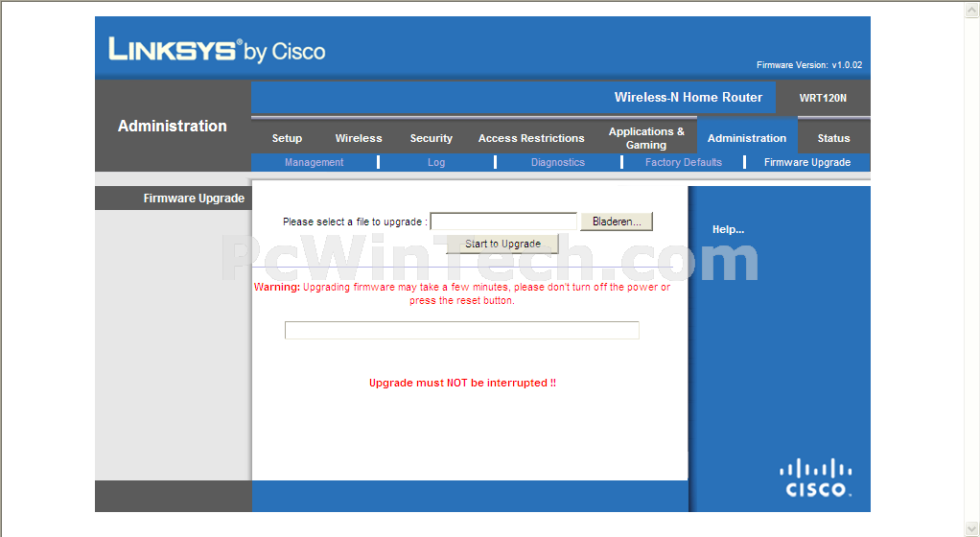Screen dimensions: 980x537
Task: Open the Status tab
Action: click(x=833, y=138)
